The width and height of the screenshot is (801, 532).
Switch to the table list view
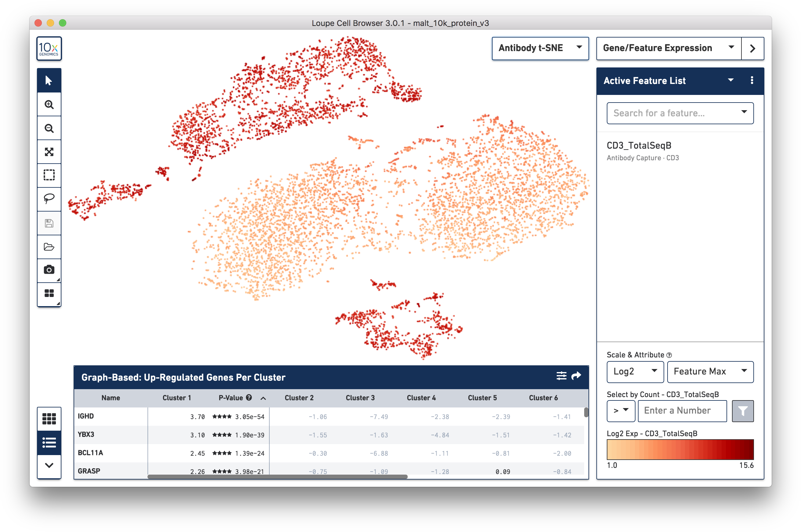[49, 443]
